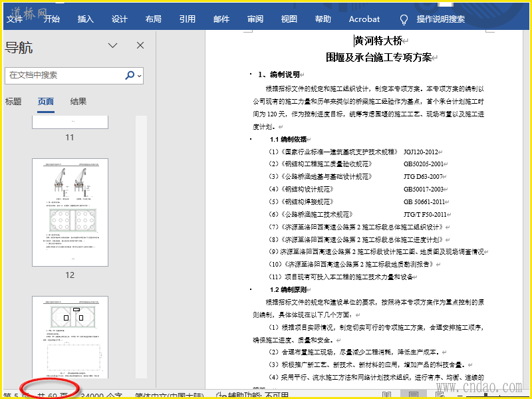
Task: Switch to 结果 navigation tab
Action: (x=78, y=102)
